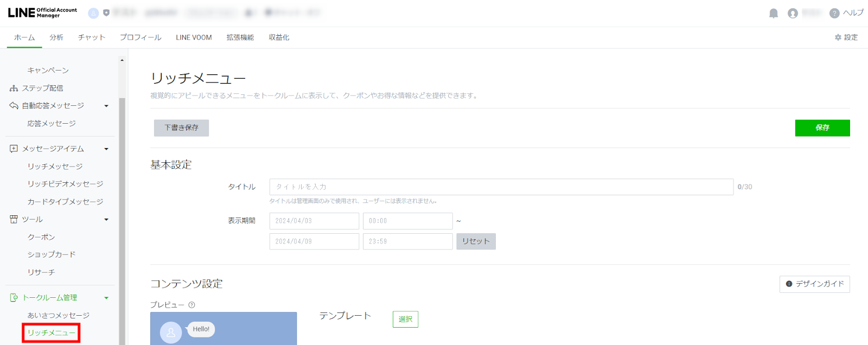Open the user account avatar icon
Viewport: 868px width, 345px height.
click(x=793, y=14)
